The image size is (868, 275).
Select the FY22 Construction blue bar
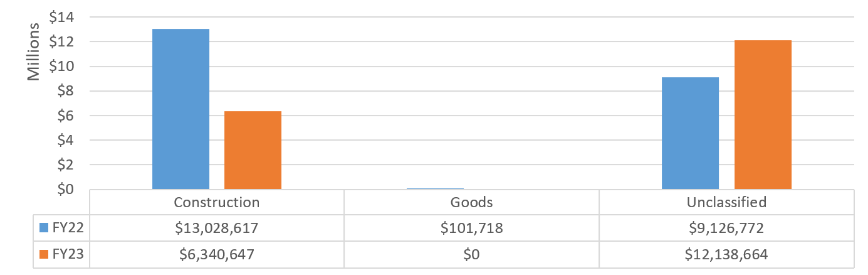click(180, 109)
